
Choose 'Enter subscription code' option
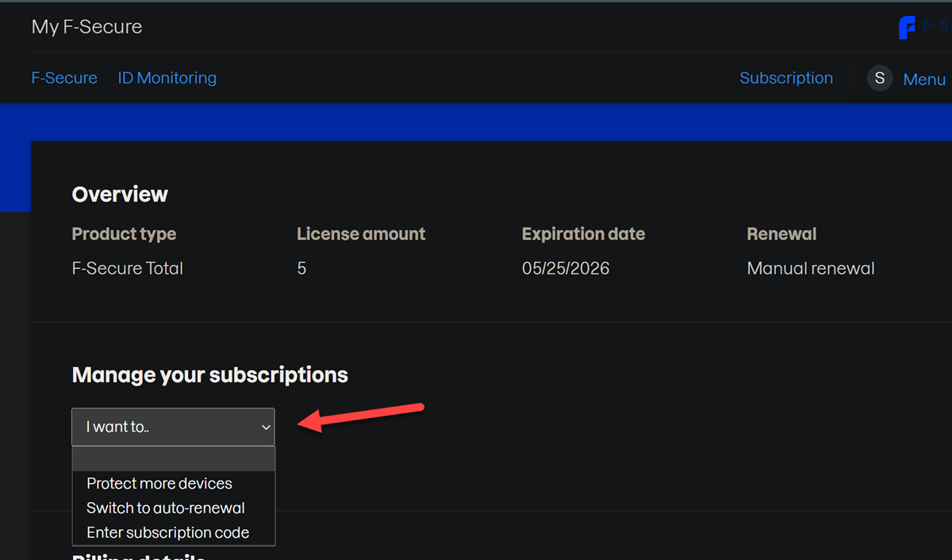[173, 532]
